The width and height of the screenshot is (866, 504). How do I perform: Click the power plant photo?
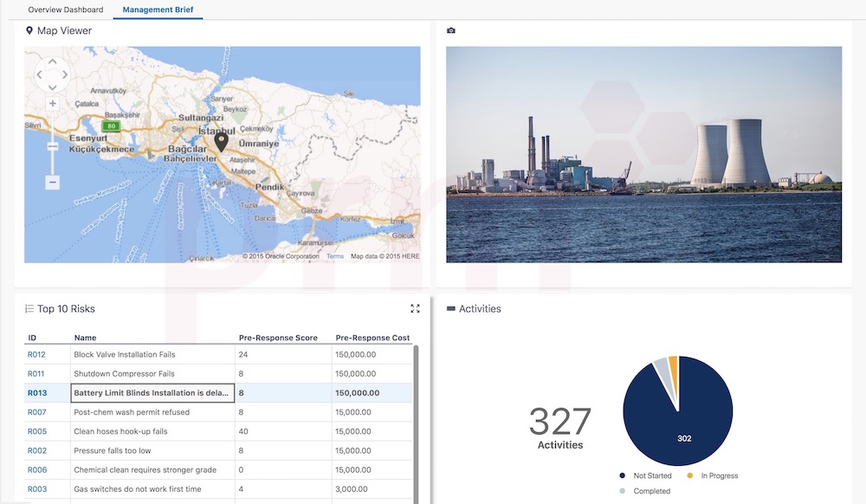point(643,154)
